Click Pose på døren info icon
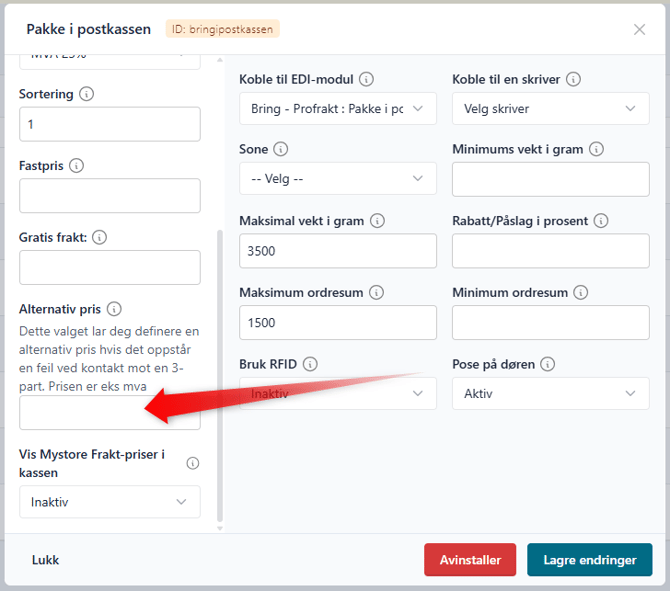Viewport: 670px width, 591px height. click(x=548, y=364)
